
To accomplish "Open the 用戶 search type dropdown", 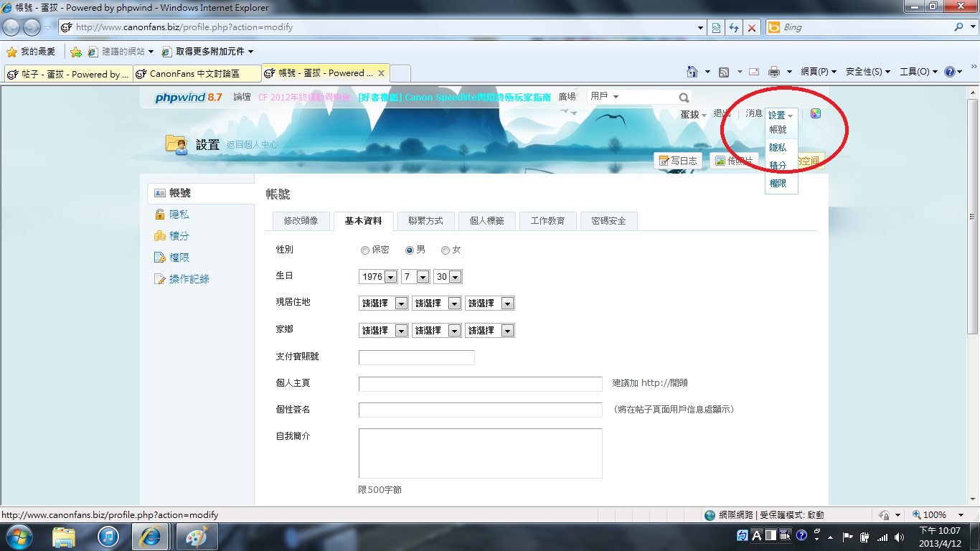I will click(x=605, y=96).
